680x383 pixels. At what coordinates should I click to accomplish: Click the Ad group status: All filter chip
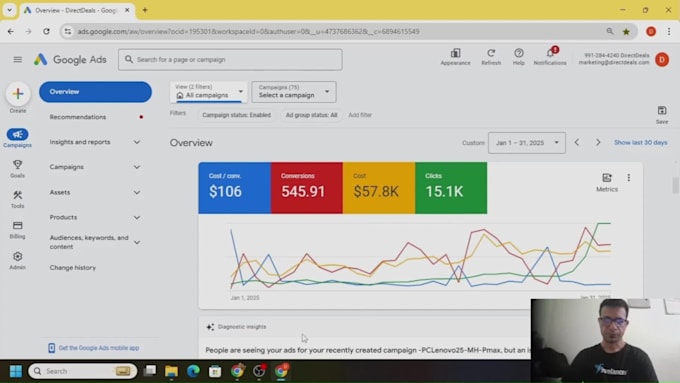click(x=311, y=115)
